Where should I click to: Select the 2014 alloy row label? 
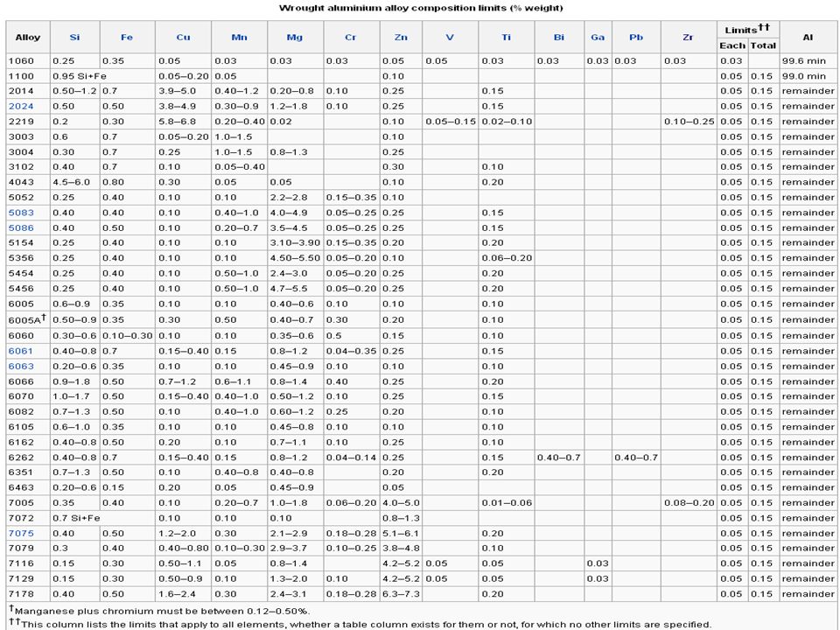21,91
